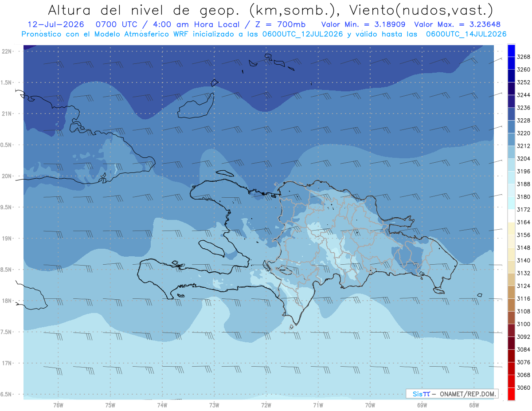The image size is (532, 411).
Task: Click the '3204' legend value
Action: point(524,159)
